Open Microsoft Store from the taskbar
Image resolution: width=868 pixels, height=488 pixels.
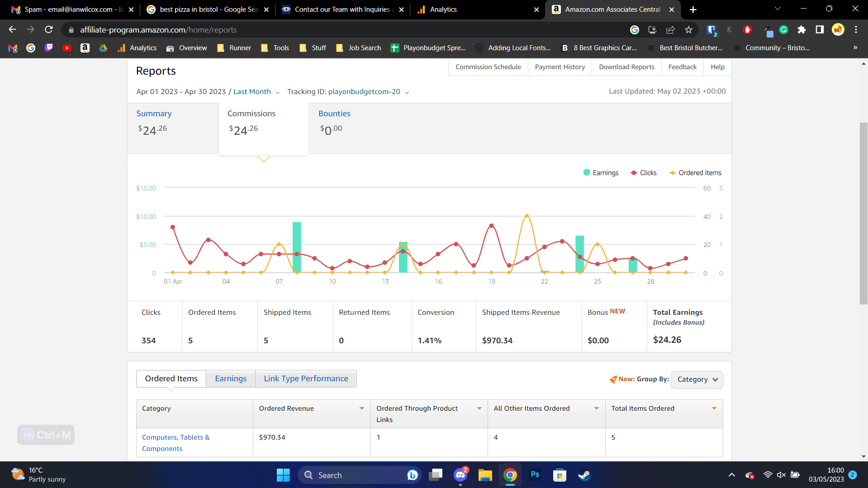click(560, 475)
